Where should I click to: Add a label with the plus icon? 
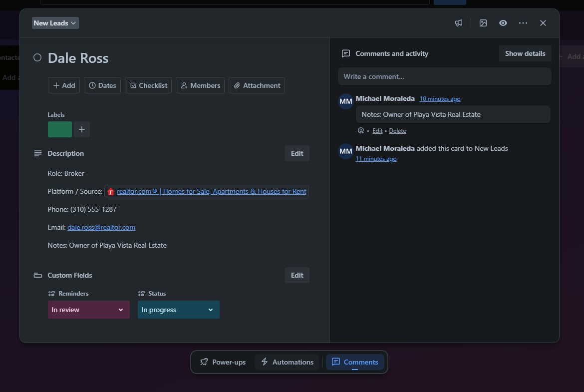[x=82, y=129]
